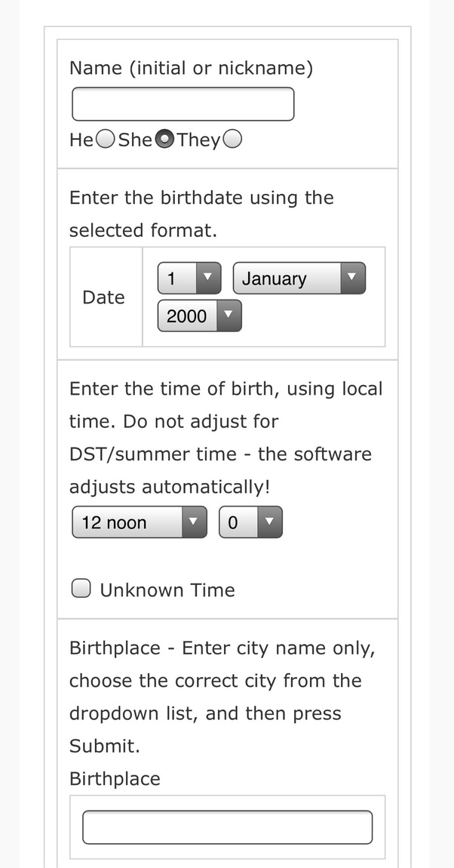Click the arrow icon on the minute selector
454x868 pixels.
[x=269, y=522]
